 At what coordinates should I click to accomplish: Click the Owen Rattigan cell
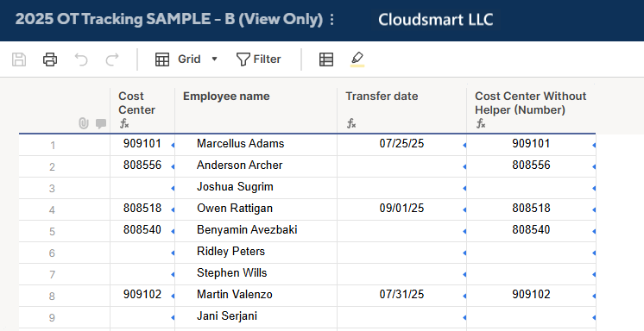click(x=256, y=209)
